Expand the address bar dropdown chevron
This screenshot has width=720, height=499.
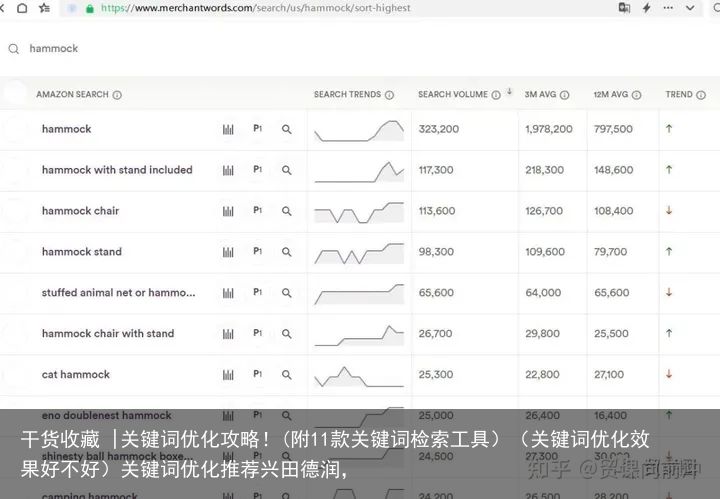tap(690, 8)
